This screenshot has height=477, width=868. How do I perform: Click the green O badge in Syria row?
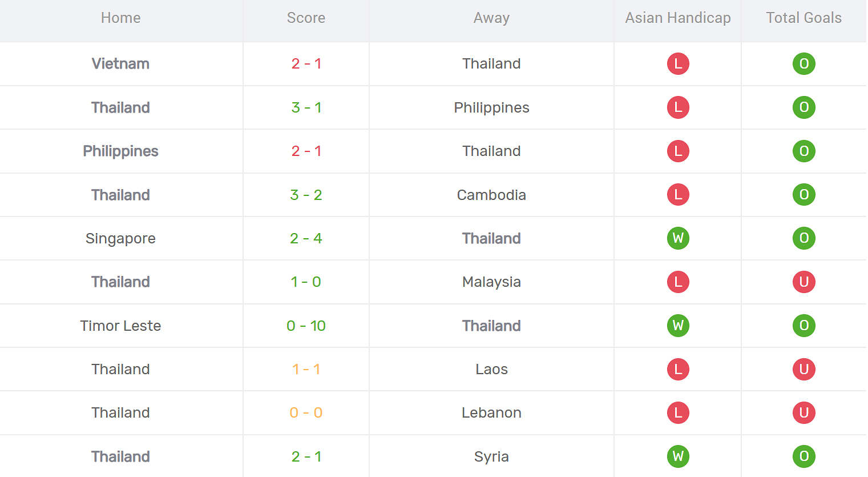click(804, 456)
